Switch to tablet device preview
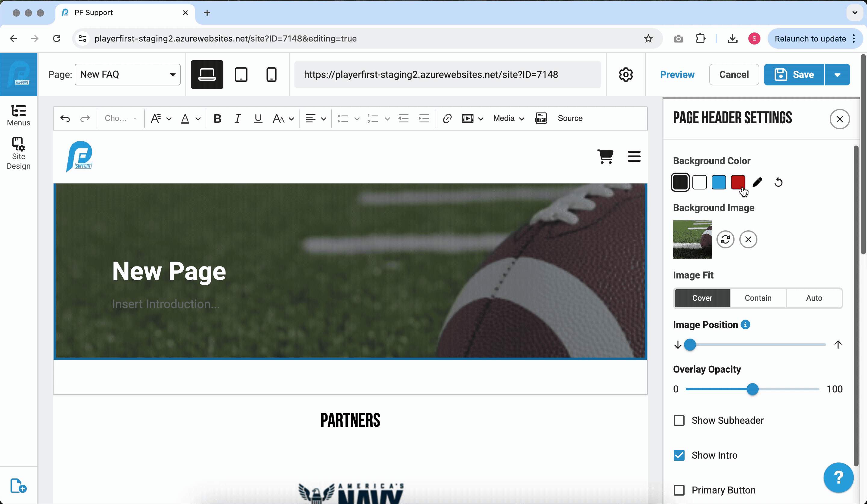This screenshot has height=504, width=867. tap(241, 75)
